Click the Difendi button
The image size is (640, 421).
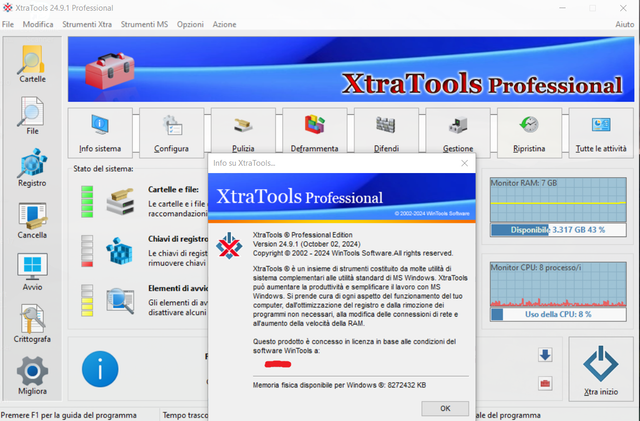pos(386,131)
